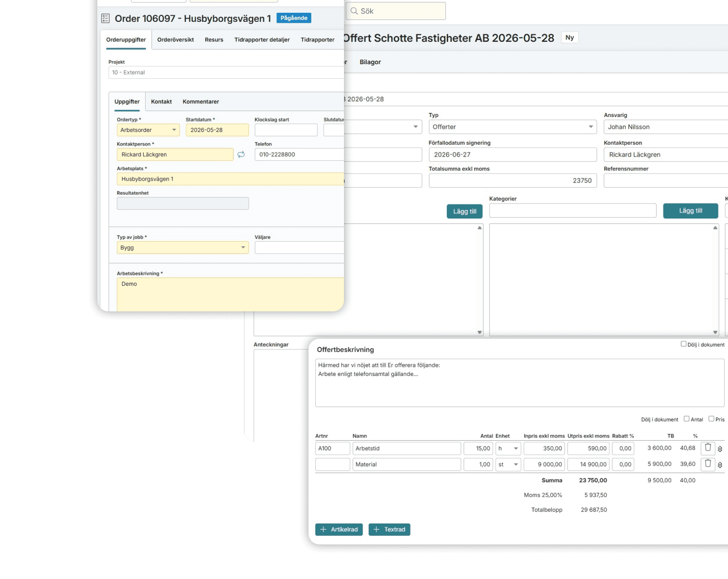This screenshot has height=579, width=728.
Task: Click the Ny status badge on the Offert
Action: pyautogui.click(x=570, y=38)
